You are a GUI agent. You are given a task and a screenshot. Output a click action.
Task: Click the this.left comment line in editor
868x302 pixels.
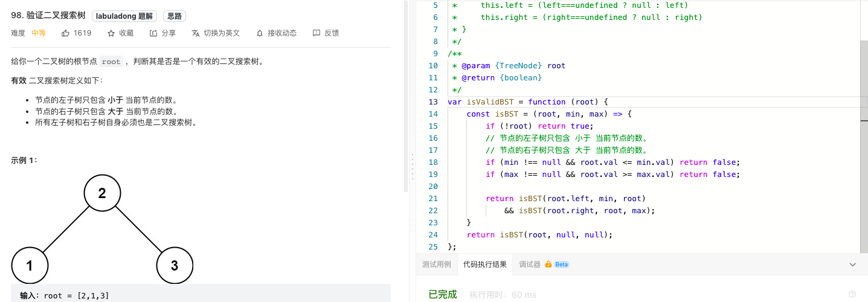tap(570, 5)
